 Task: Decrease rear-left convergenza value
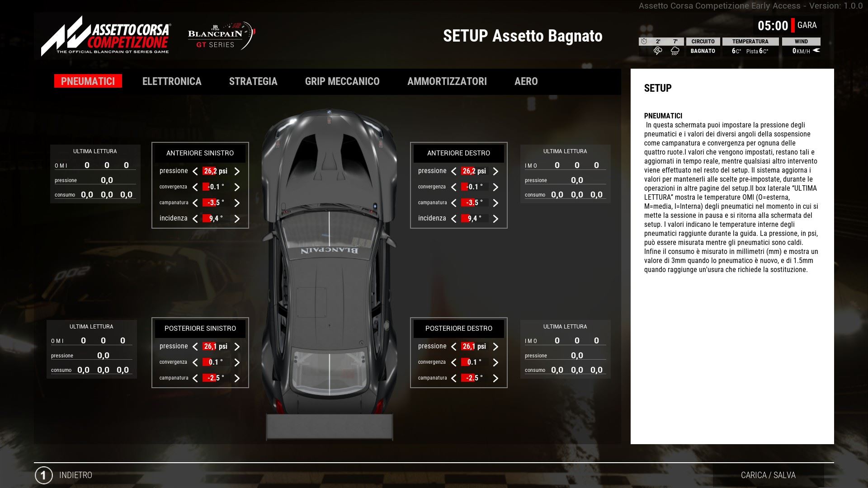click(195, 362)
